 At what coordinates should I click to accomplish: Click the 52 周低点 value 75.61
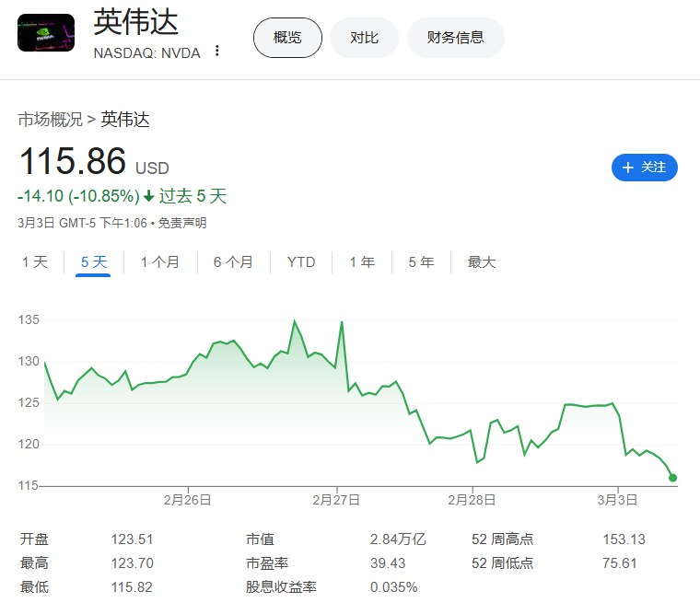tap(619, 563)
